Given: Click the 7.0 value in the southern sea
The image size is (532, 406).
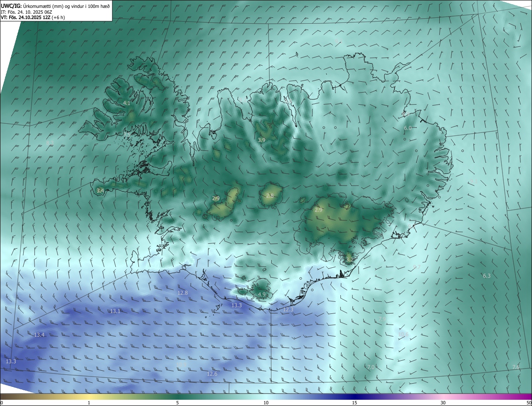Looking at the screenshot, I should (x=371, y=367).
